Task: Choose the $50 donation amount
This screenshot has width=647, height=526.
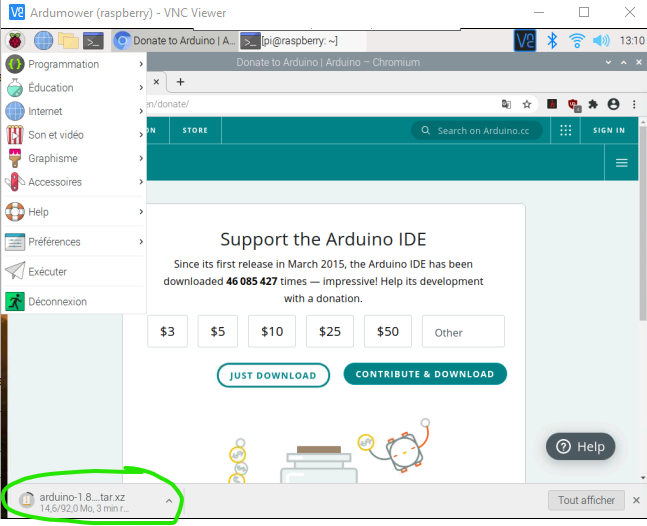Action: click(388, 331)
